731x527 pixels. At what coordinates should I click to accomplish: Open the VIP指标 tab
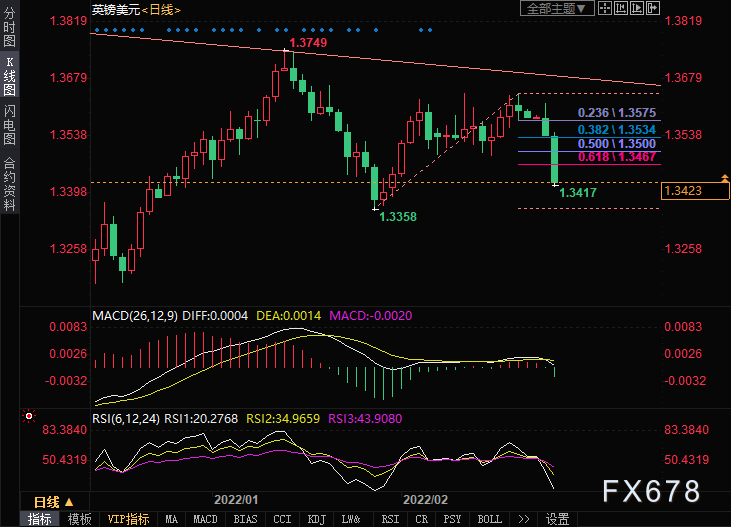128,519
